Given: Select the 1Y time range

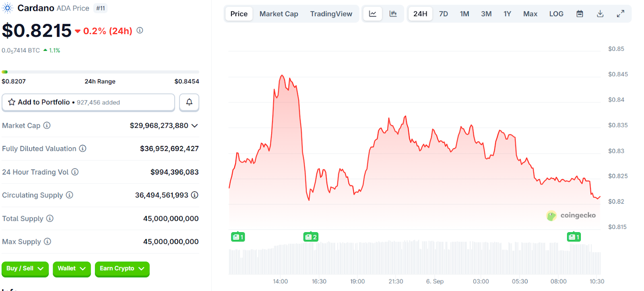Looking at the screenshot, I should (507, 14).
